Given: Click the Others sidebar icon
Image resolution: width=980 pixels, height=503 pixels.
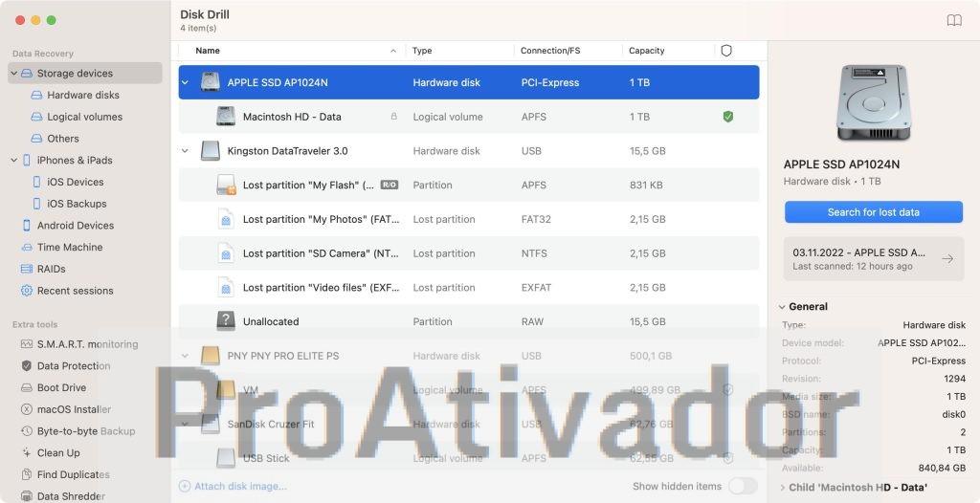Looking at the screenshot, I should 37,139.
